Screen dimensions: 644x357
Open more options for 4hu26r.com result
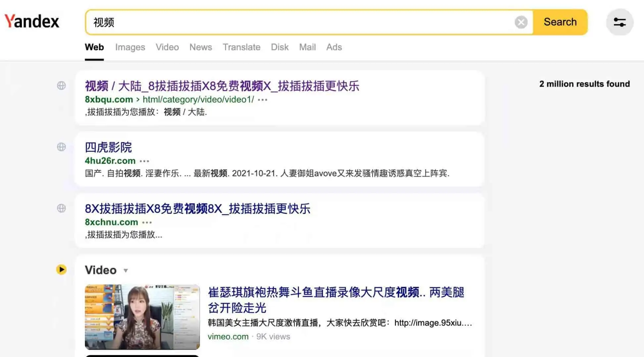tap(144, 161)
